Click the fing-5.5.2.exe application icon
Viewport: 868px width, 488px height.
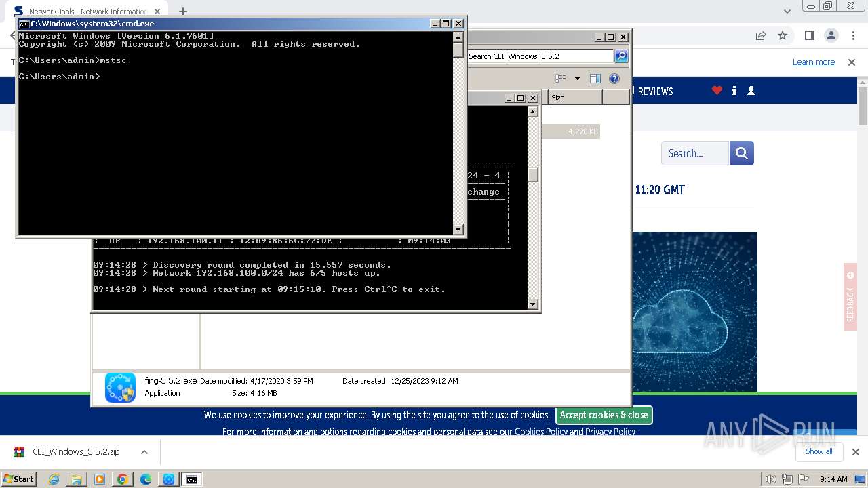point(120,387)
